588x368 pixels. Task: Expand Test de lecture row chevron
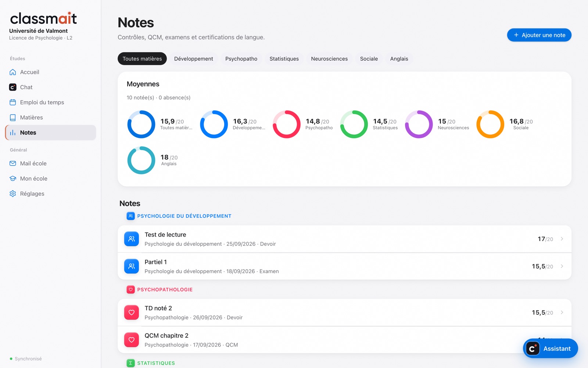click(562, 239)
